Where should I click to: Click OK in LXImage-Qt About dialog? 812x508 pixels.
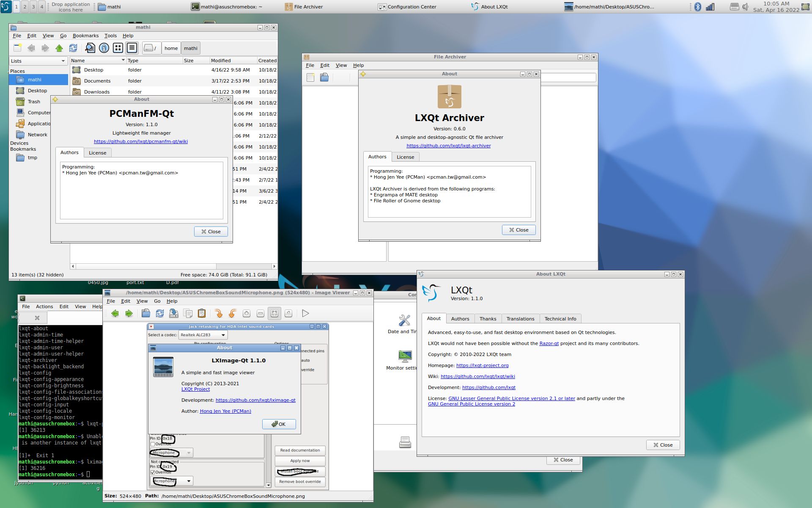pyautogui.click(x=279, y=424)
